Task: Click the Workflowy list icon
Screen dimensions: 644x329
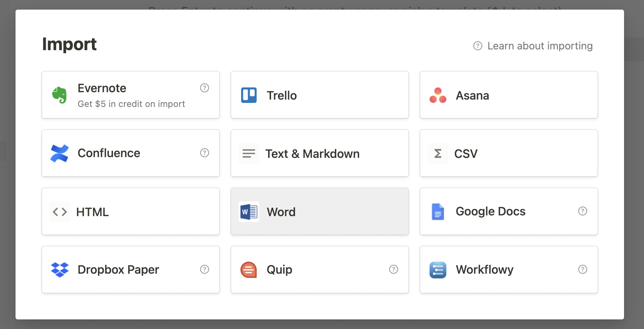Action: (438, 270)
